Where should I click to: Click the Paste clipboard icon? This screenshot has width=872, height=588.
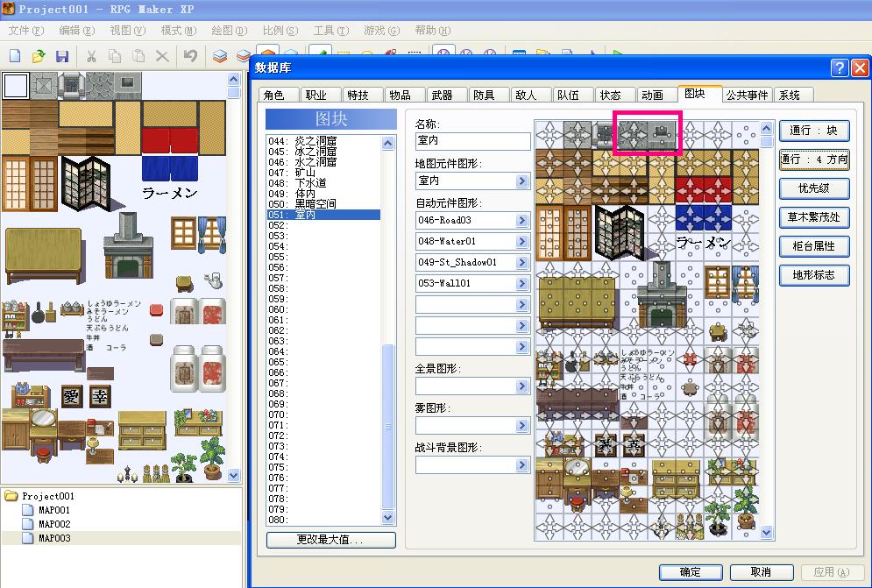[138, 55]
